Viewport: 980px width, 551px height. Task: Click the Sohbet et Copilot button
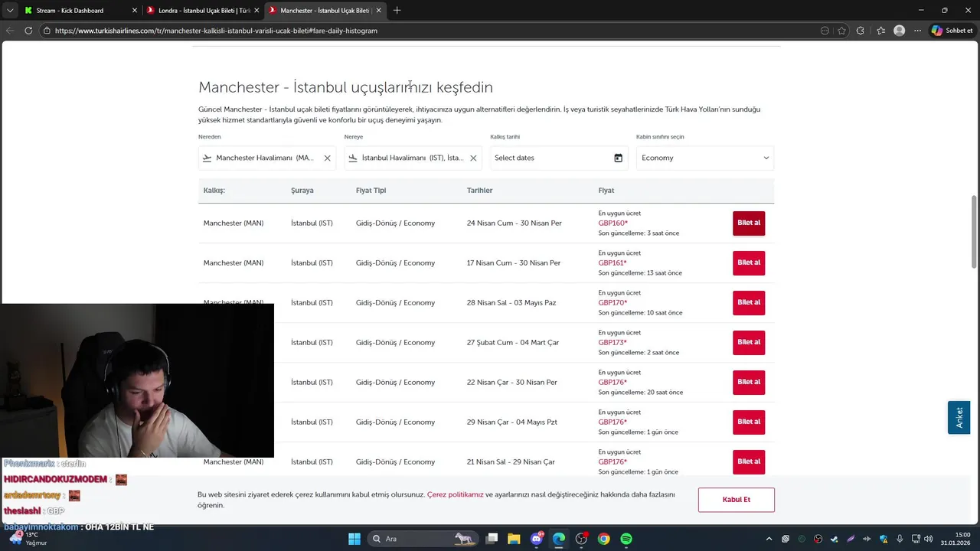(952, 31)
